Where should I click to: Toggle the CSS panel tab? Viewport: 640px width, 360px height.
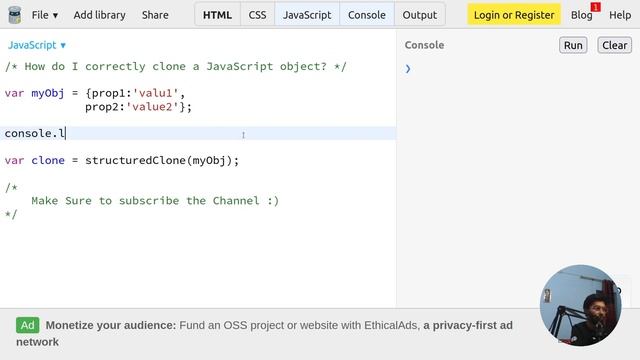click(257, 15)
